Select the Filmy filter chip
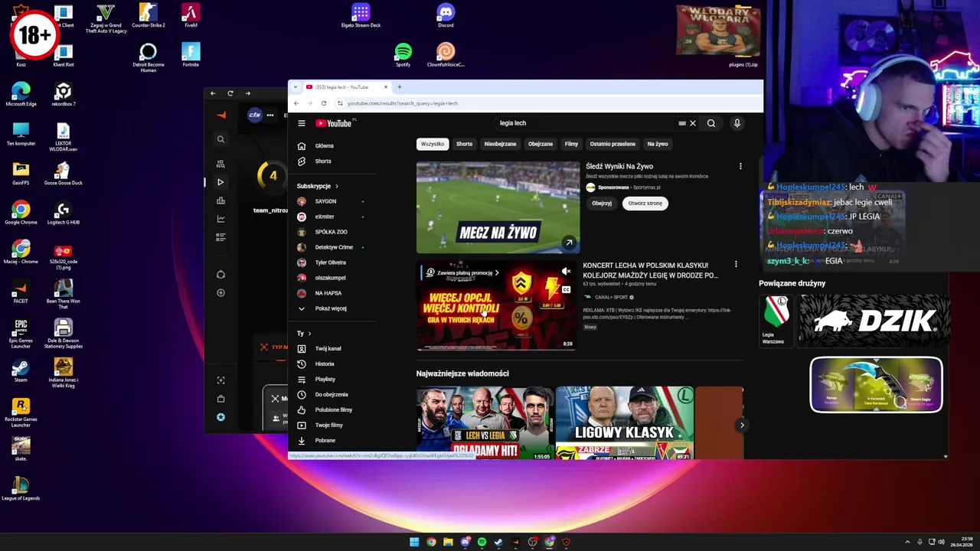 [571, 144]
